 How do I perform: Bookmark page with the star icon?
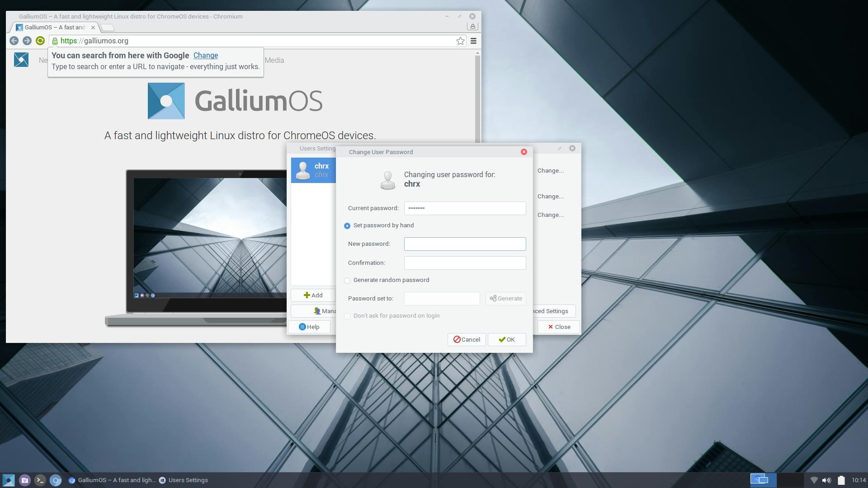(460, 41)
